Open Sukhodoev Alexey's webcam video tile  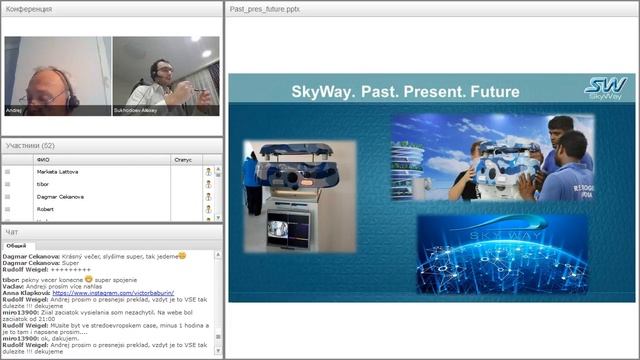[x=166, y=76]
